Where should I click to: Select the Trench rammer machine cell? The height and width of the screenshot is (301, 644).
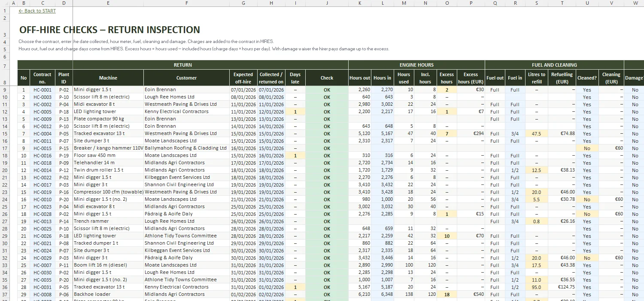click(x=108, y=221)
